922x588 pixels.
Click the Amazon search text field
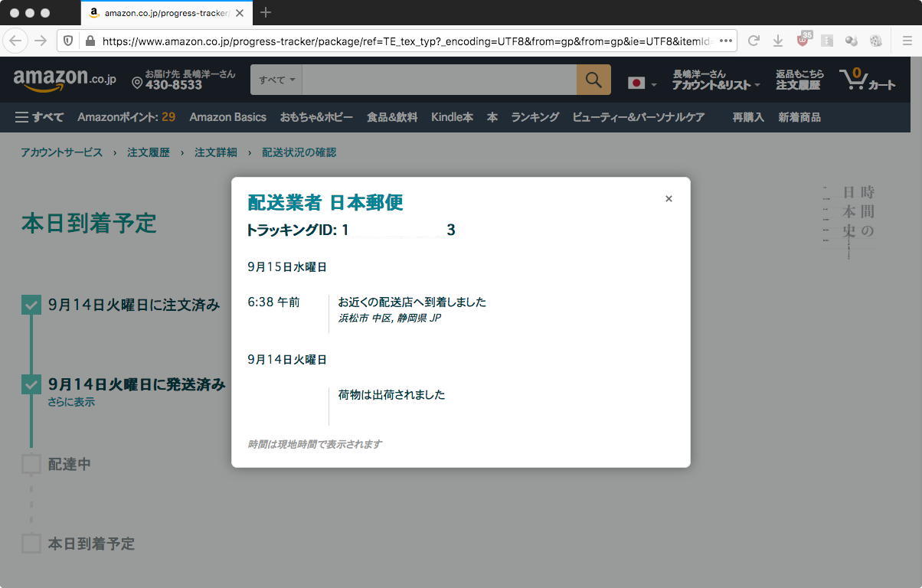click(x=440, y=80)
